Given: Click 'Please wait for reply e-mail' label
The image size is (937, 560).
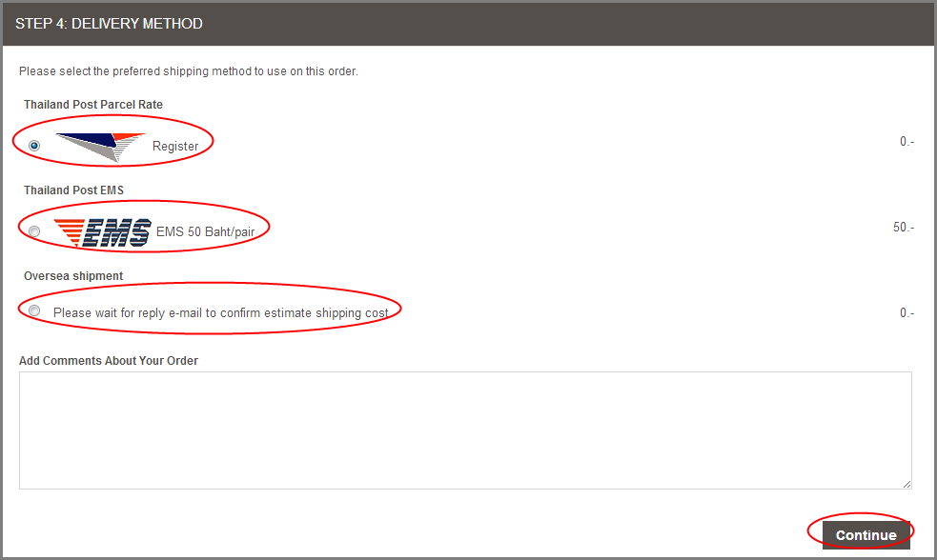Looking at the screenshot, I should [x=220, y=312].
